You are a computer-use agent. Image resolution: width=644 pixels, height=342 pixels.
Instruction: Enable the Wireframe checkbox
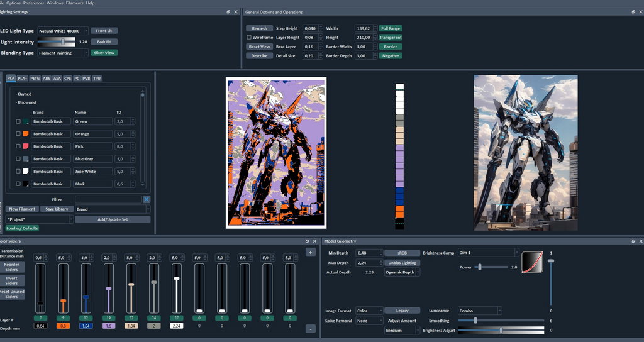(x=249, y=37)
